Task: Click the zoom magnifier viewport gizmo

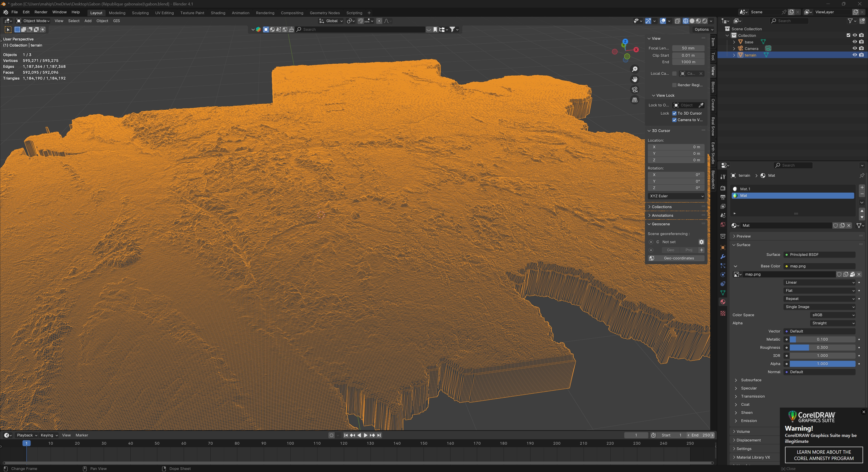Action: coord(635,69)
